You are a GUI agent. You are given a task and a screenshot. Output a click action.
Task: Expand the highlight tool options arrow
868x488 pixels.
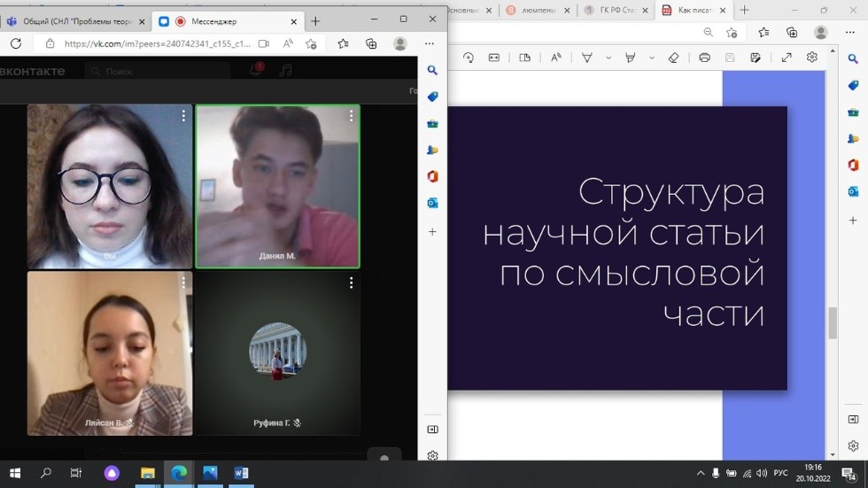tap(652, 58)
